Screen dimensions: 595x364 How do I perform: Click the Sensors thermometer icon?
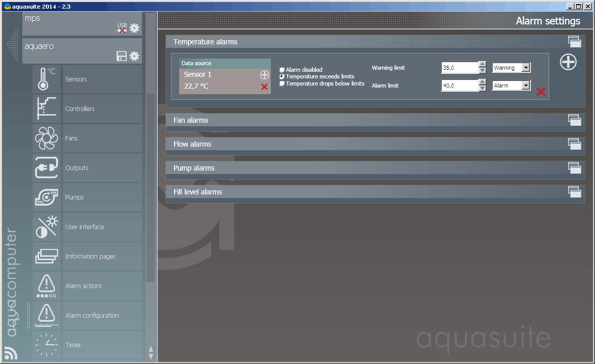[x=47, y=79]
